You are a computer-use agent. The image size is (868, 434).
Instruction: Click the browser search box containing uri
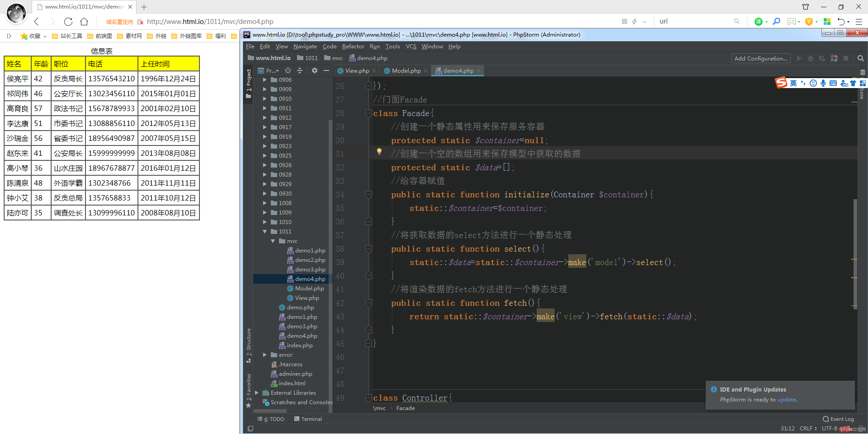click(694, 21)
